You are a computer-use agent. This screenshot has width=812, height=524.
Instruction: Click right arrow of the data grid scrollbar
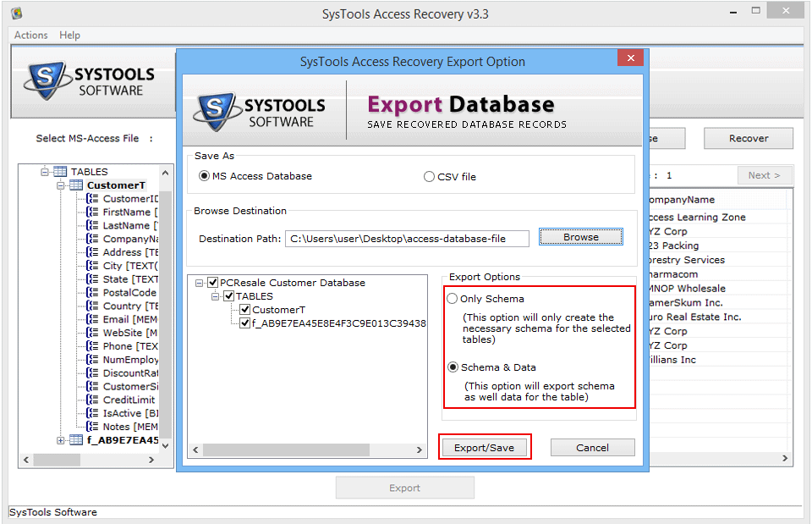point(785,458)
